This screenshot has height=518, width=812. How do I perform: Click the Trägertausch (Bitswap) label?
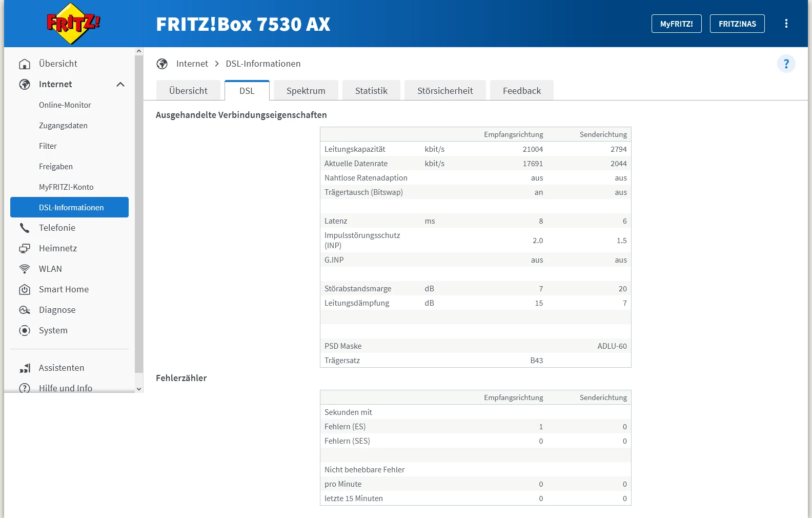[x=363, y=192]
